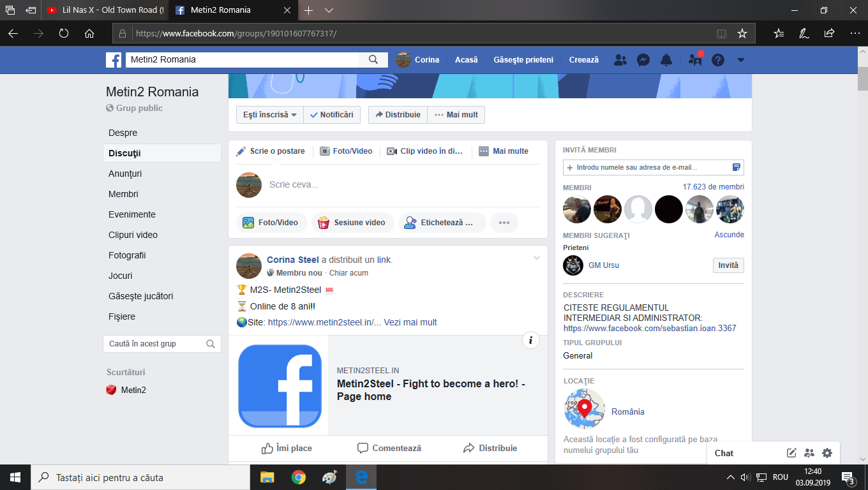The height and width of the screenshot is (490, 868).
Task: Go to Evenimente section
Action: [132, 214]
